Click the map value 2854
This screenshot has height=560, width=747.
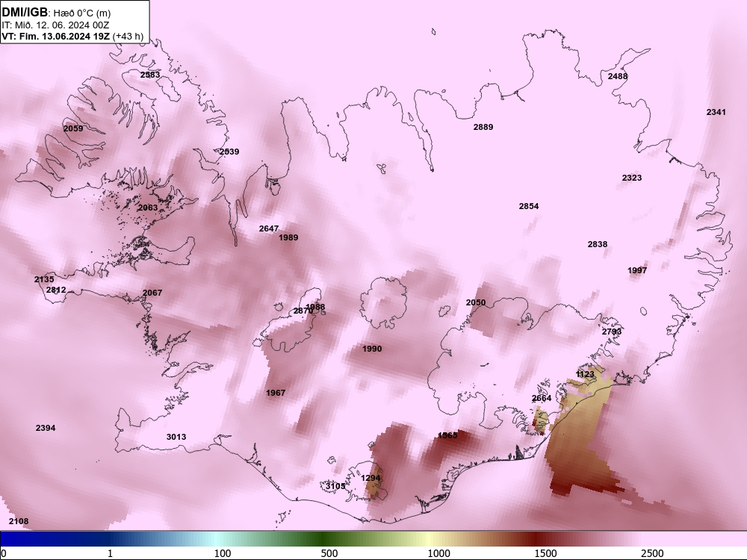(x=529, y=207)
